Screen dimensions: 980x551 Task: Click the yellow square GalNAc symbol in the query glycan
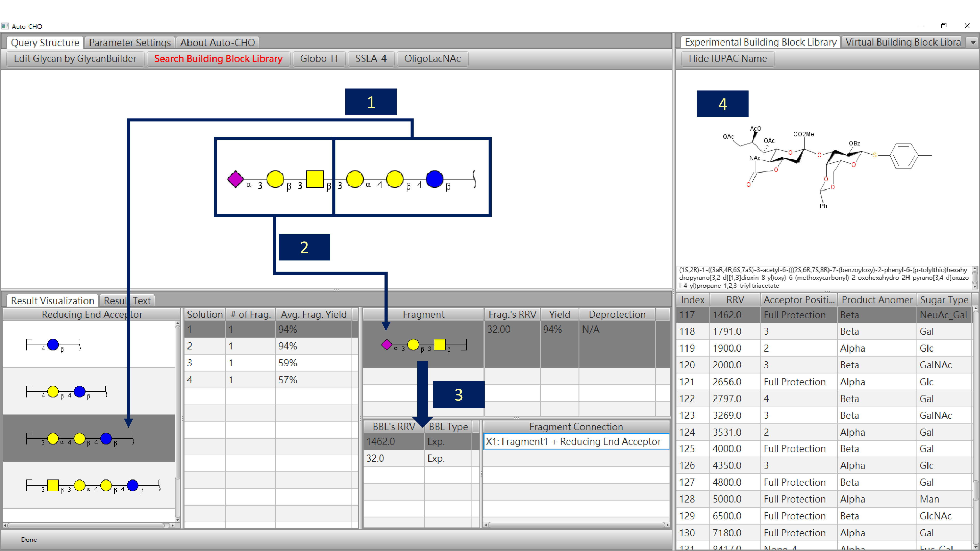(315, 179)
